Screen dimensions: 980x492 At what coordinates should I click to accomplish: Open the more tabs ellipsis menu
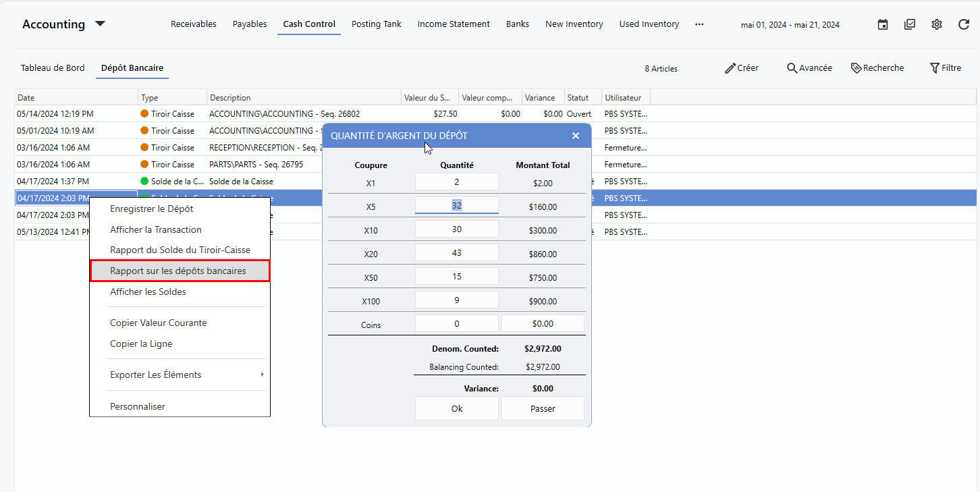click(699, 24)
